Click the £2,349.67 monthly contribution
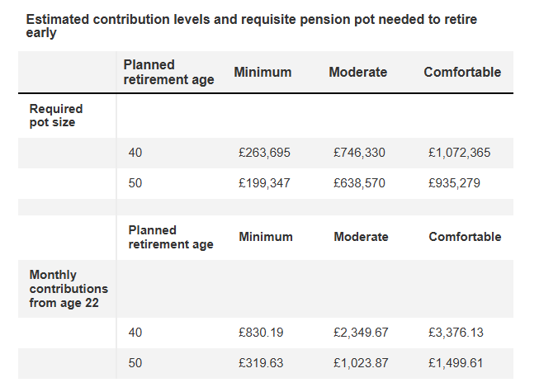The image size is (558, 392). [x=361, y=333]
